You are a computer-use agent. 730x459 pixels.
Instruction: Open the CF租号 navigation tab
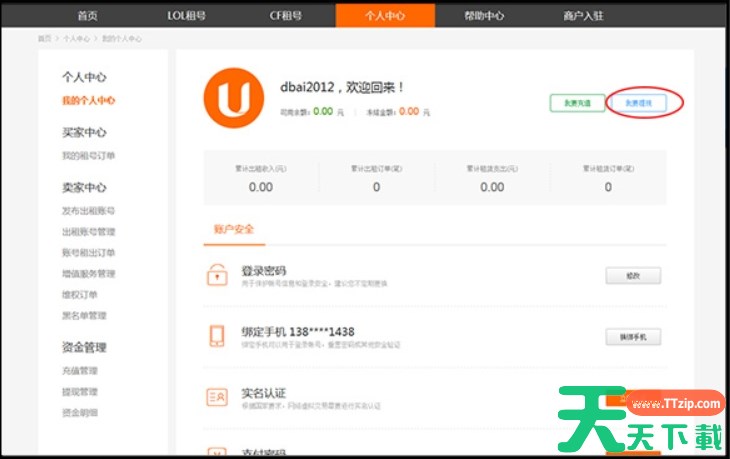click(285, 16)
